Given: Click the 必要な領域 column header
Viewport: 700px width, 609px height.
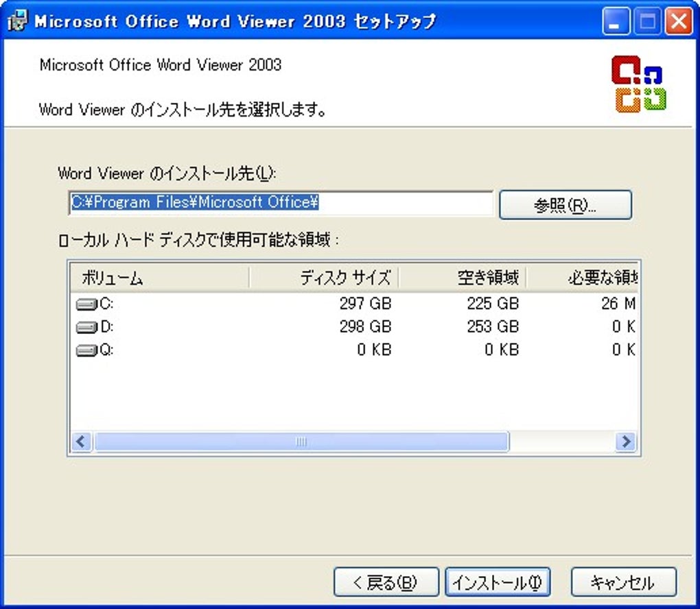Looking at the screenshot, I should [x=582, y=278].
